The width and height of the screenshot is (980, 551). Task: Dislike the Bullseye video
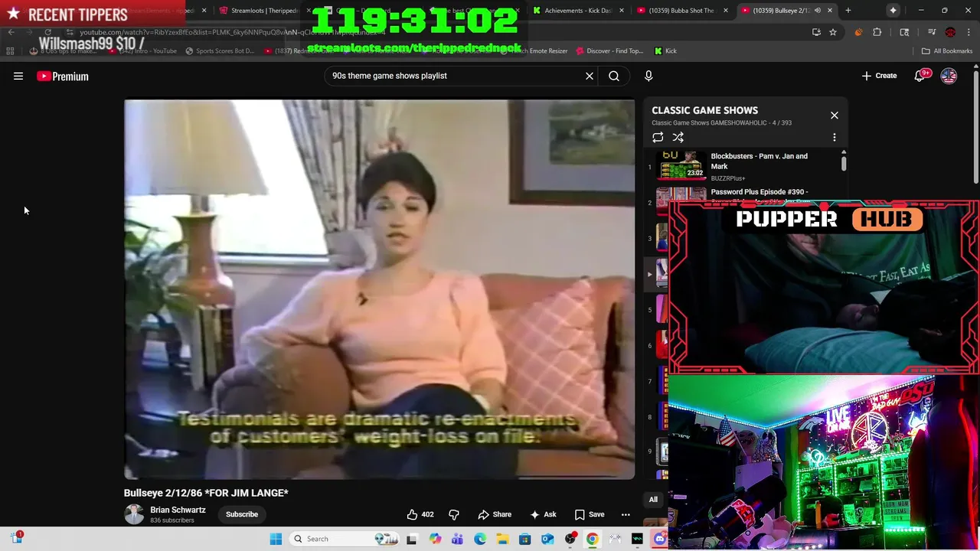(453, 514)
